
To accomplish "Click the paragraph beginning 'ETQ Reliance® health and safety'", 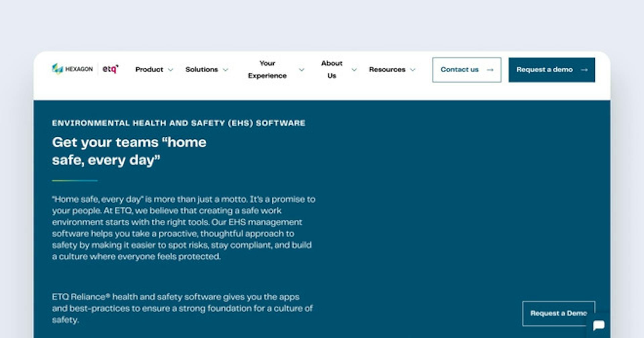I will [182, 308].
